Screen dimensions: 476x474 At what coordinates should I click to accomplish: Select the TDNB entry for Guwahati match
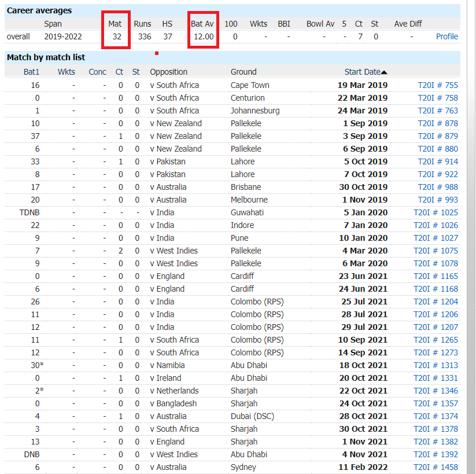tap(29, 213)
